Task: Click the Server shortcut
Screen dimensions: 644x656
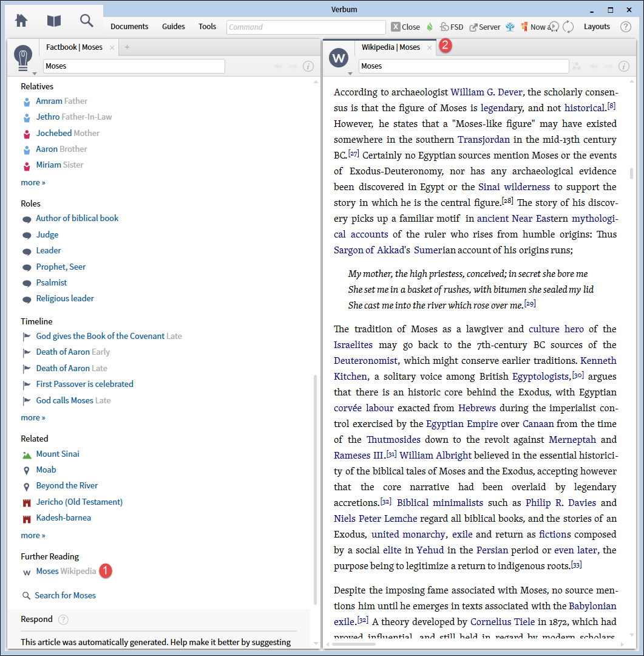Action: (485, 27)
